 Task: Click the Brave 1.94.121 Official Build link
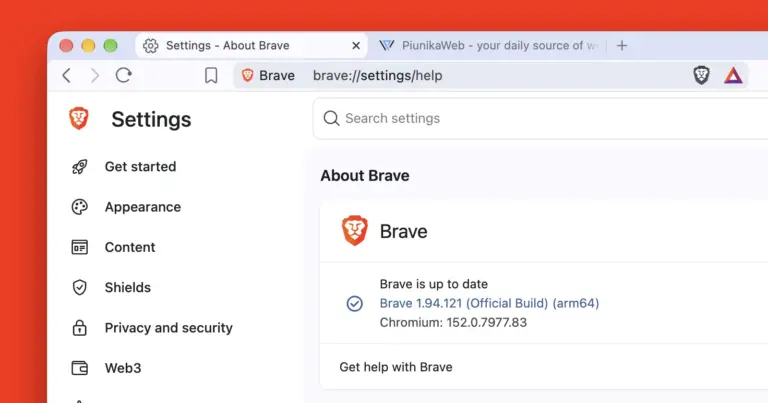tap(489, 303)
